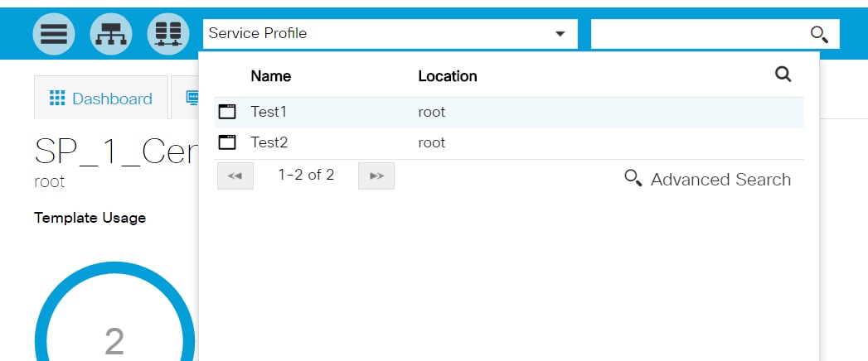Click the organization hierarchy tree icon
868x361 pixels.
pyautogui.click(x=111, y=34)
